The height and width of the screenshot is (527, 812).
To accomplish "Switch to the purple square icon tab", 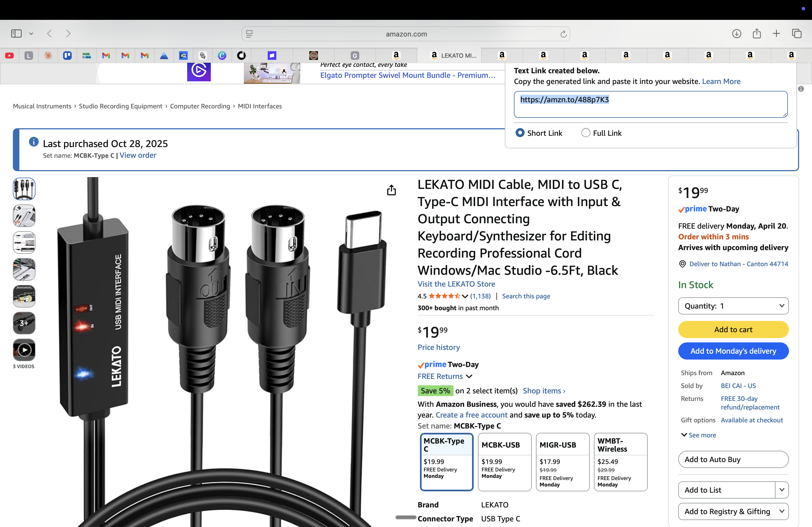I will coord(272,55).
